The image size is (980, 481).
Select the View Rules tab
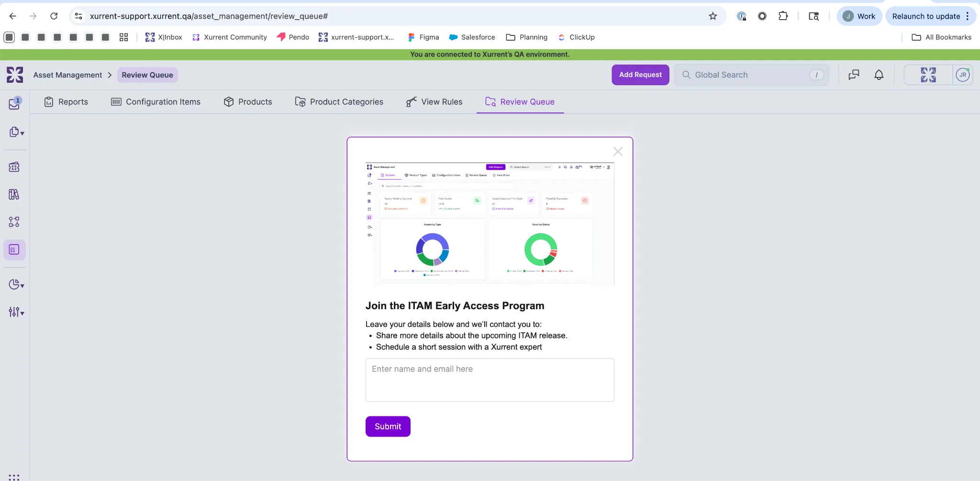tap(434, 102)
